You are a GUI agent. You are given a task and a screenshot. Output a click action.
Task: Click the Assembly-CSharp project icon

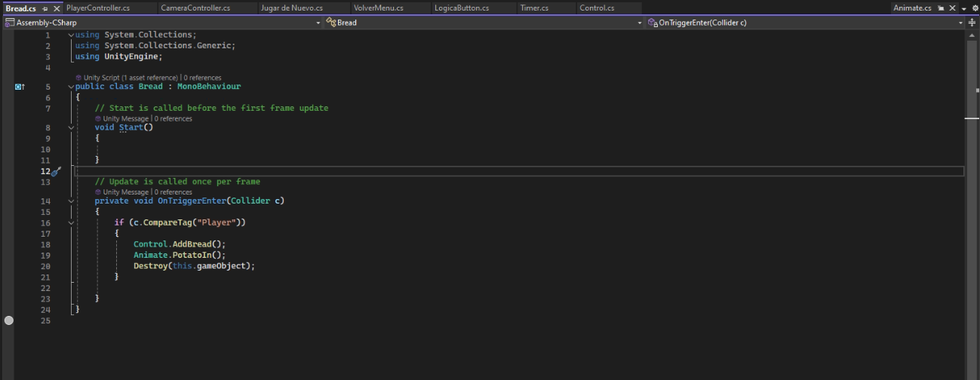(10, 23)
